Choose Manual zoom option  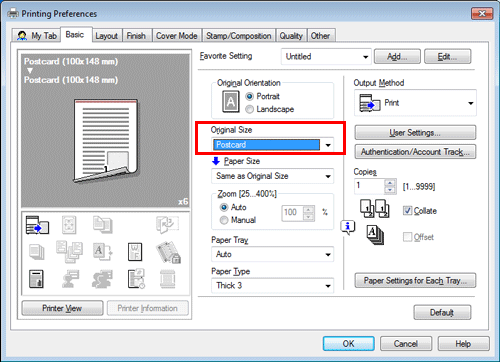coord(224,220)
